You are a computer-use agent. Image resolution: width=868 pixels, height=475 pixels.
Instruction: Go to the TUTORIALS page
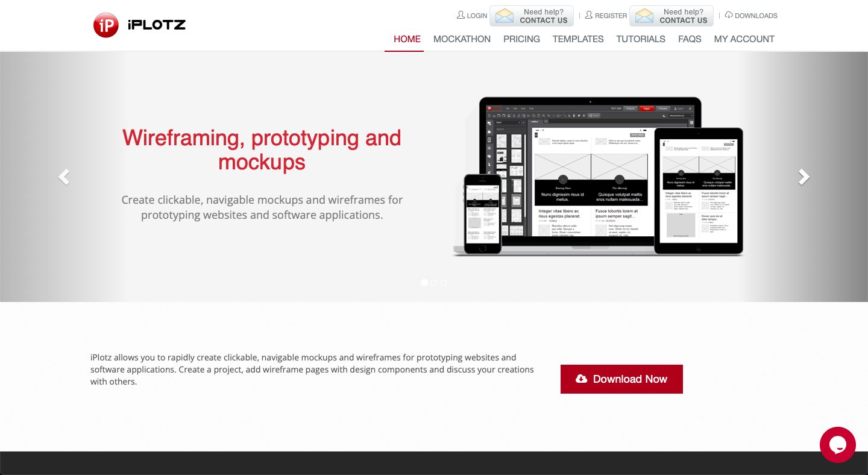641,39
